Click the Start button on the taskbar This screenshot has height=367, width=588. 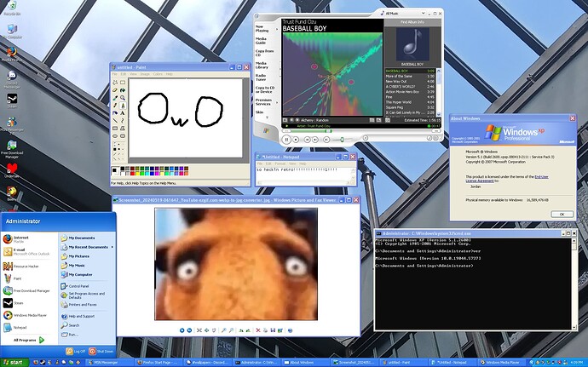click(14, 363)
